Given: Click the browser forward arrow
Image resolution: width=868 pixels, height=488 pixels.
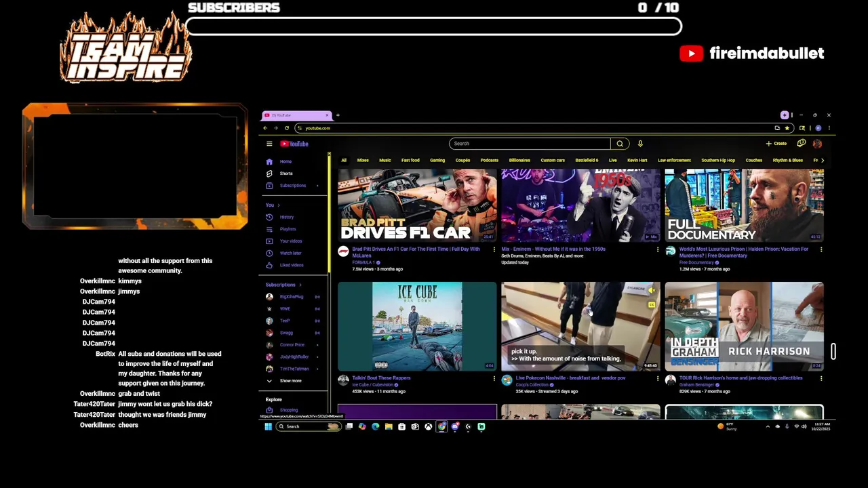Looking at the screenshot, I should click(275, 128).
